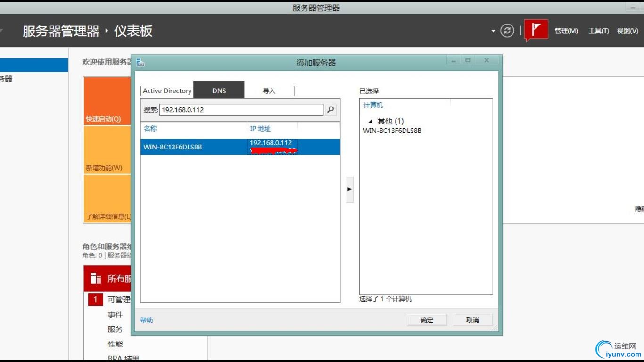Open 性能 under 所有服务器
The width and height of the screenshot is (644, 362).
(x=115, y=345)
